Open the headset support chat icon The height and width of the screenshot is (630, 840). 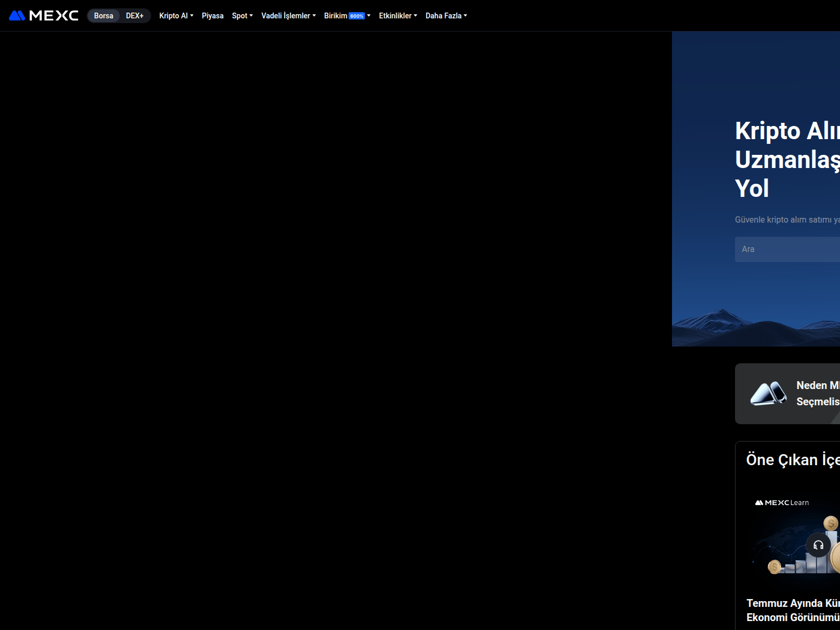[x=818, y=545]
